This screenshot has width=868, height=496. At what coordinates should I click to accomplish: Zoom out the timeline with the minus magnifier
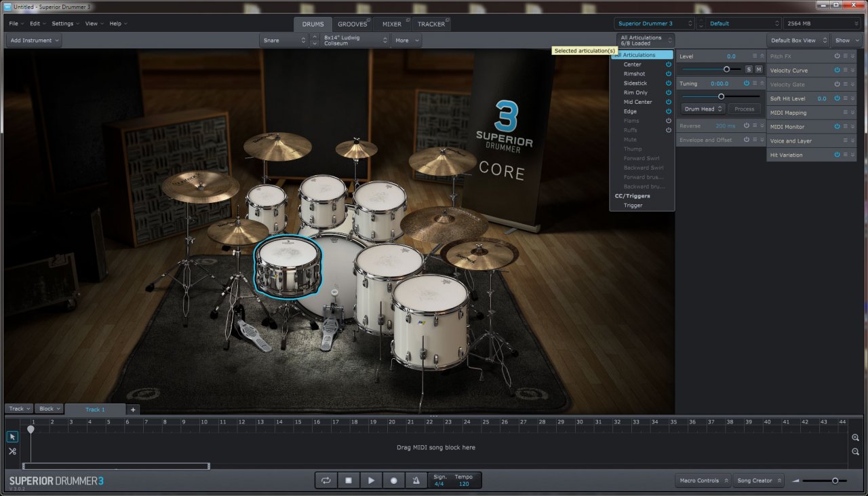coord(856,452)
